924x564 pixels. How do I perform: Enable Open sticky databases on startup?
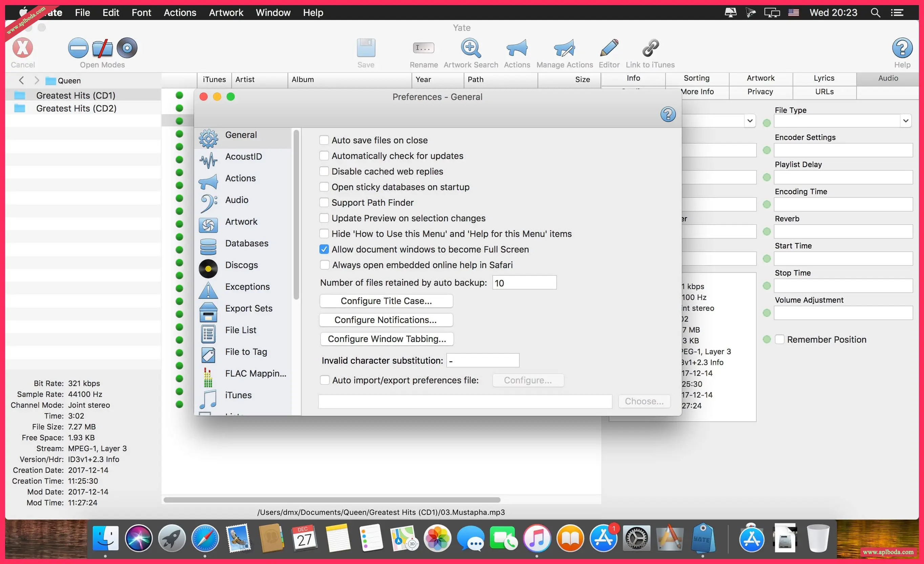coord(324,187)
